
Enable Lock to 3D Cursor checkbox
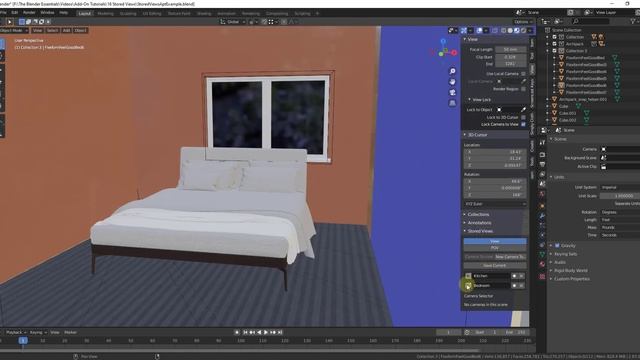(x=523, y=118)
